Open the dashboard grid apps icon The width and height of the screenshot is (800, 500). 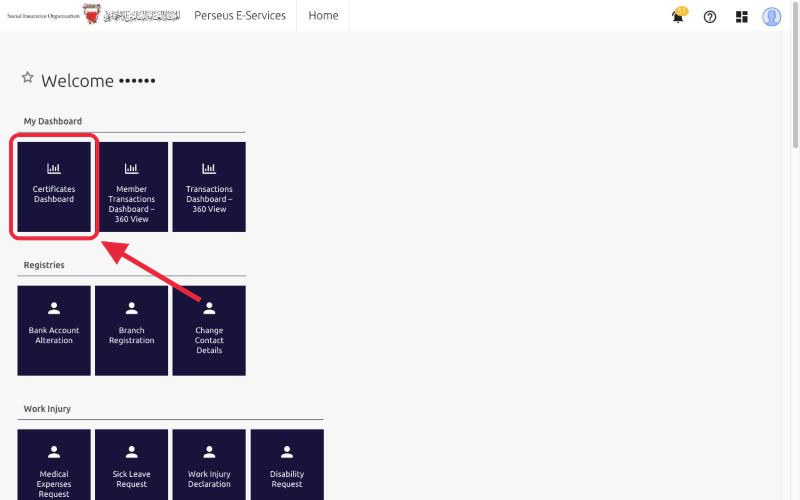coord(741,17)
